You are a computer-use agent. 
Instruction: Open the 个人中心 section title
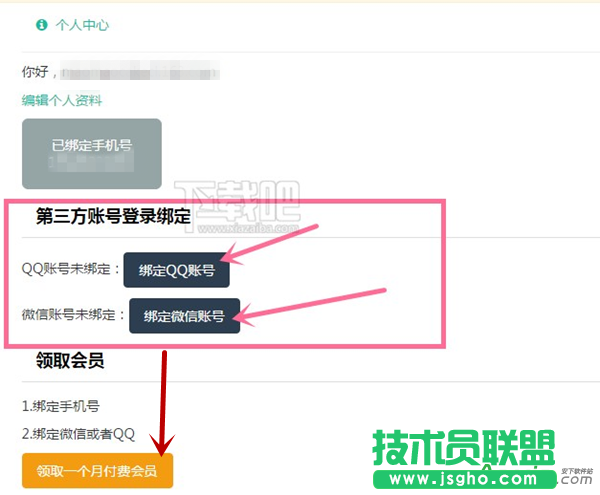tap(82, 23)
